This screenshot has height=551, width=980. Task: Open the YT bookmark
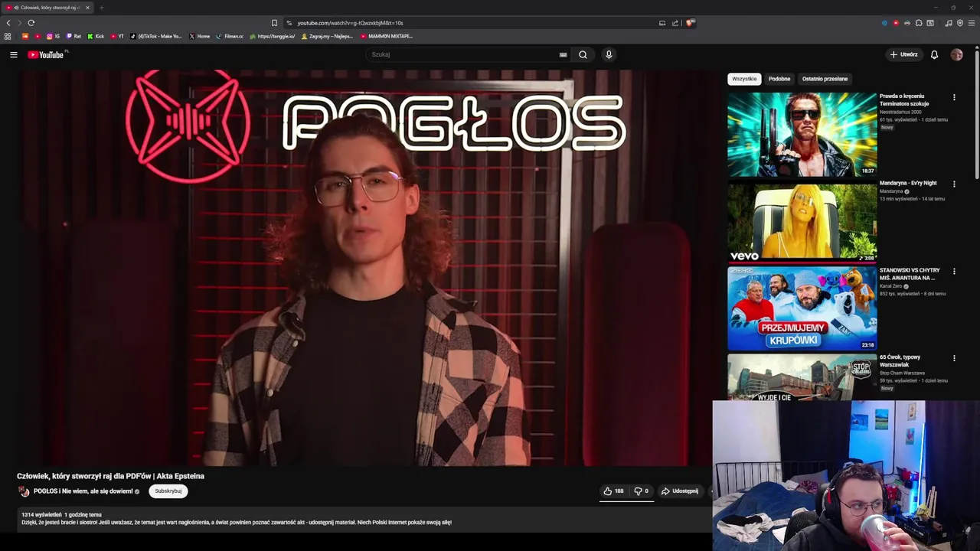pyautogui.click(x=117, y=36)
